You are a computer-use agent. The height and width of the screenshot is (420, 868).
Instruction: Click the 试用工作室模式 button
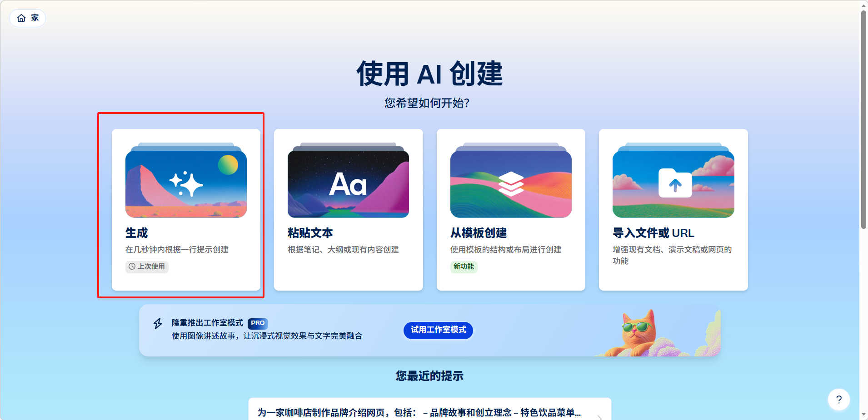click(x=438, y=330)
